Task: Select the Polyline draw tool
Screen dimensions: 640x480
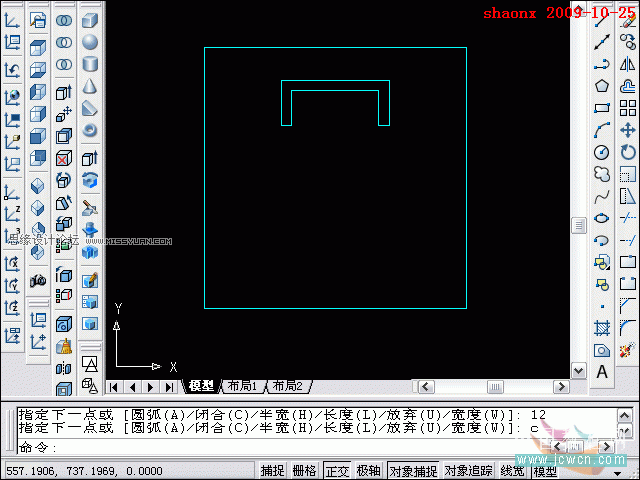Action: pyautogui.click(x=602, y=64)
